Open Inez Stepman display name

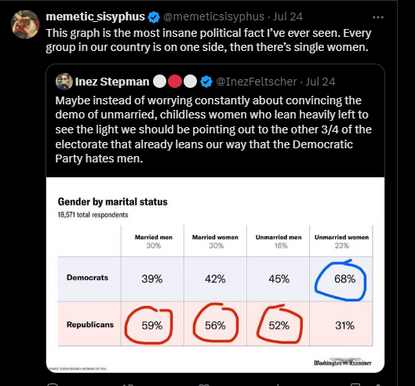point(112,82)
